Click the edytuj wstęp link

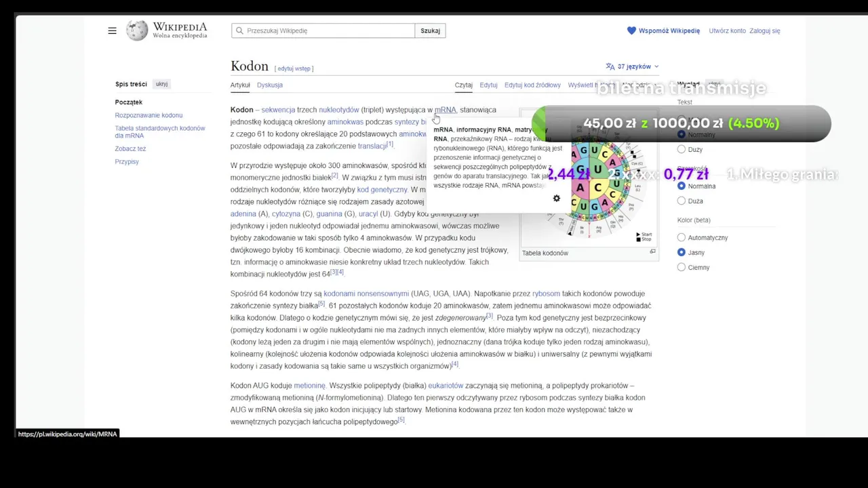294,68
